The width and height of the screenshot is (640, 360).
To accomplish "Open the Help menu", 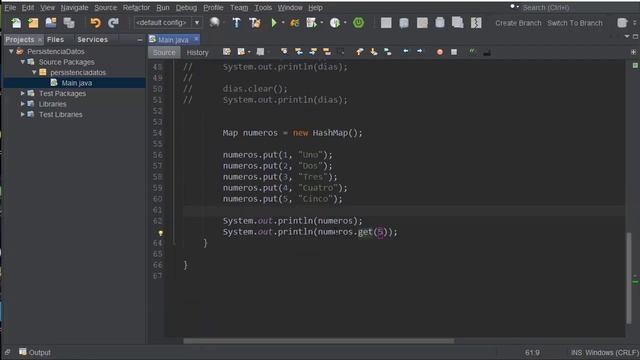I will click(315, 8).
